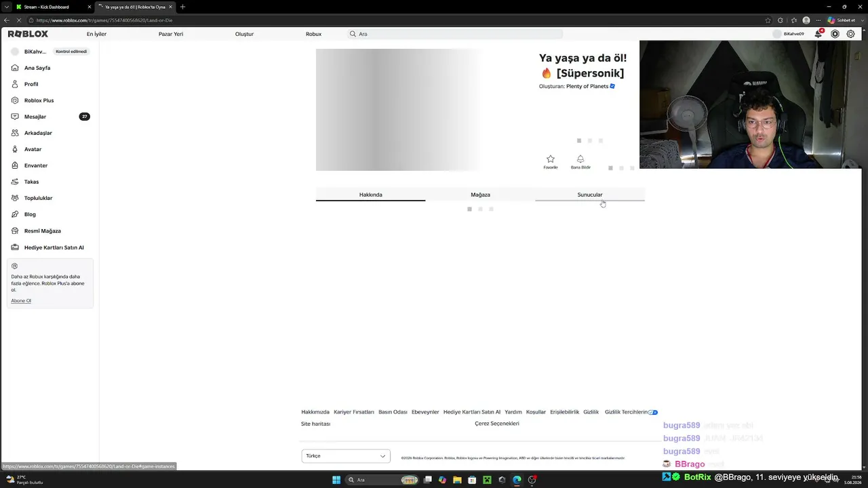
Task: Switch to the Sunucular tab
Action: tap(590, 195)
